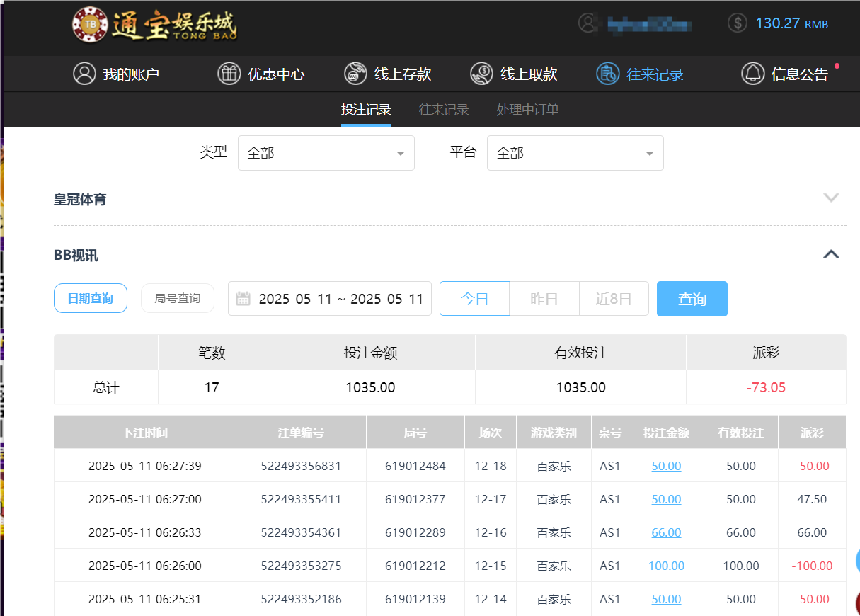Image resolution: width=860 pixels, height=616 pixels.
Task: Switch to 局号查询 search mode
Action: coord(177,298)
